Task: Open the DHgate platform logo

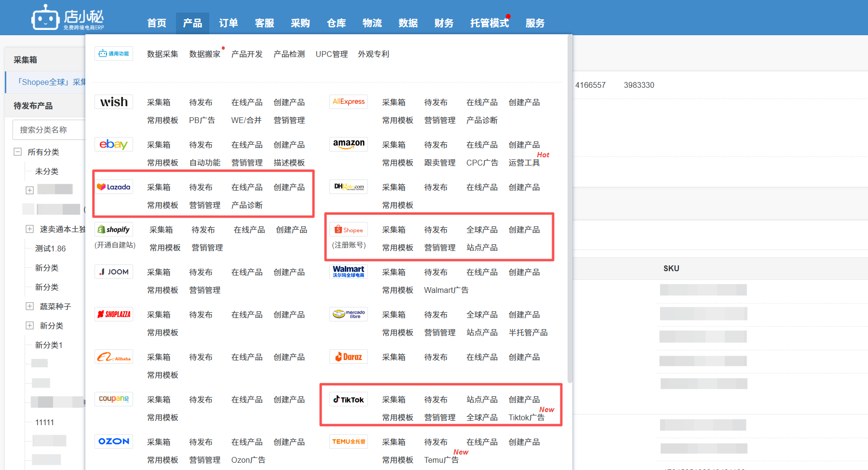Action: (349, 187)
